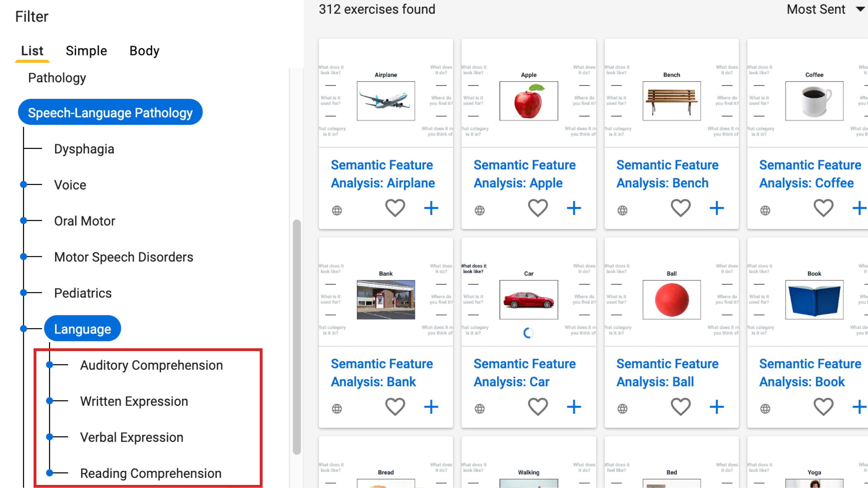The height and width of the screenshot is (488, 868).
Task: Open Semantic Feature Analysis: Car link
Action: tap(525, 373)
